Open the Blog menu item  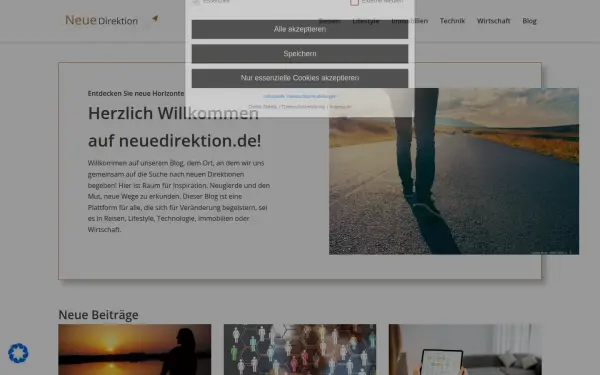click(529, 21)
